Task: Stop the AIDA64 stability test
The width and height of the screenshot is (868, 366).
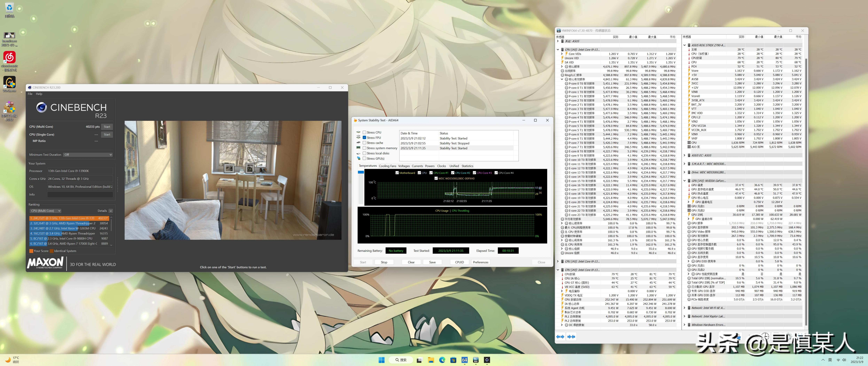Action: [384, 262]
